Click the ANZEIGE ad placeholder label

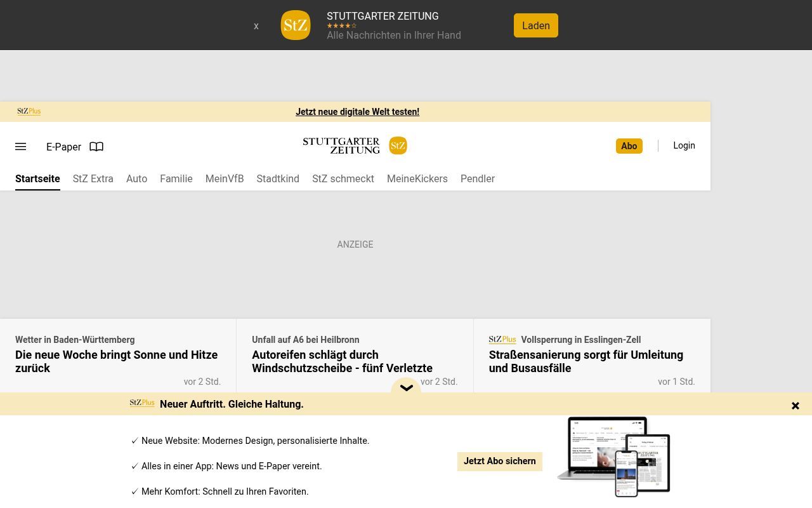[x=355, y=244]
